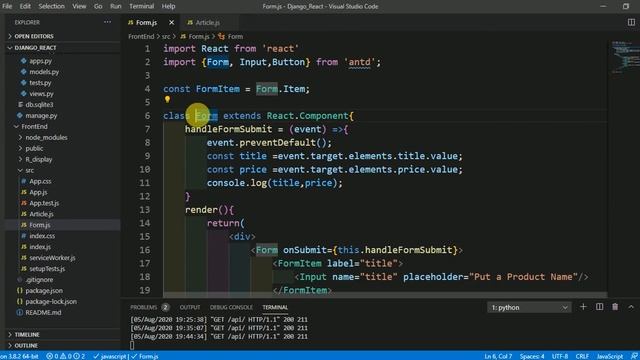Open models.py in the explorer

(44, 72)
